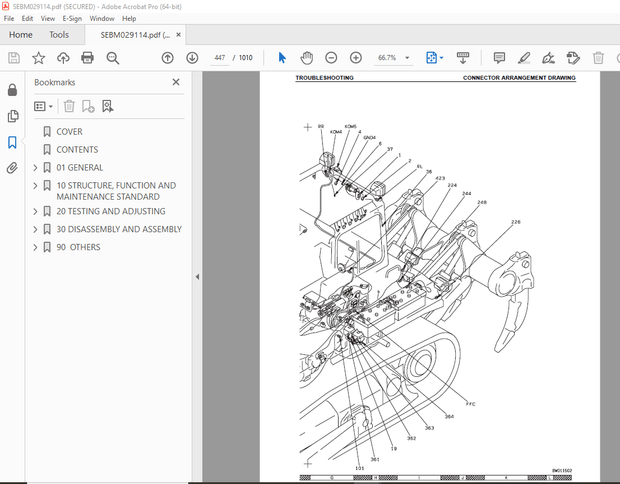Viewport: 620px width, 484px height.
Task: Open the Sign document pen tool
Action: click(x=548, y=58)
